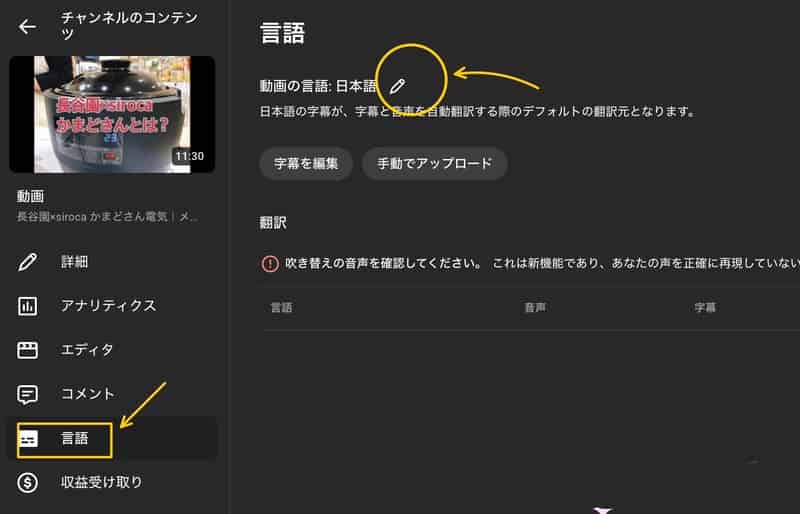This screenshot has width=800, height=514.
Task: Click the 言語 table column header
Action: coord(281,307)
